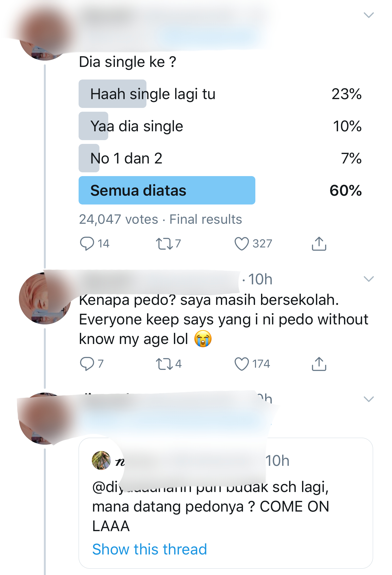This screenshot has height=575, width=392.
Task: Retweet the "Kenapa pedo?" tweet
Action: [164, 364]
